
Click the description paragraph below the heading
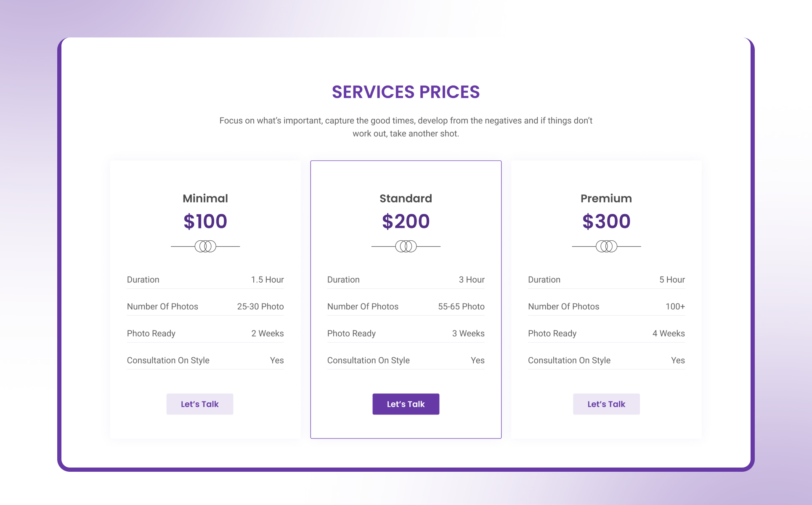click(x=406, y=127)
